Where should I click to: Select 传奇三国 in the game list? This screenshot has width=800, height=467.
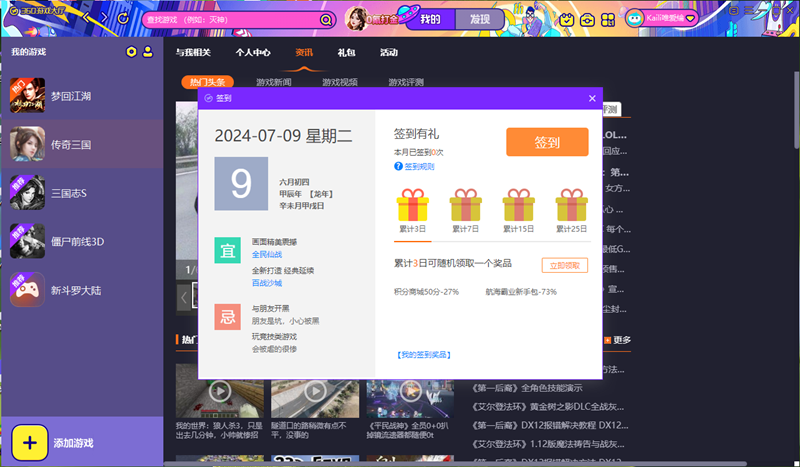(x=72, y=145)
